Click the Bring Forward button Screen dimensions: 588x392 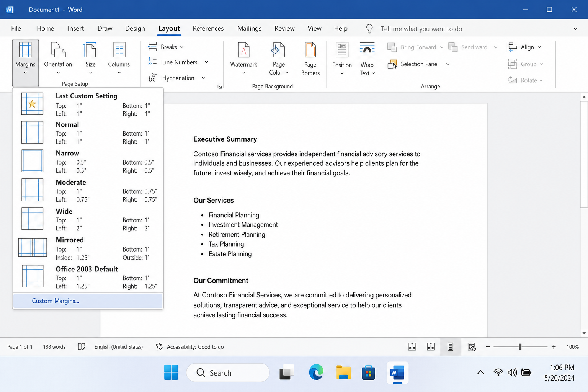coord(412,47)
